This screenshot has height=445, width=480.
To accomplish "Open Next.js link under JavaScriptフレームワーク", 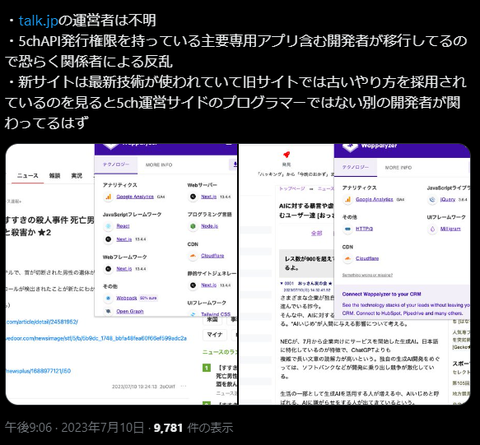I will [x=124, y=239].
